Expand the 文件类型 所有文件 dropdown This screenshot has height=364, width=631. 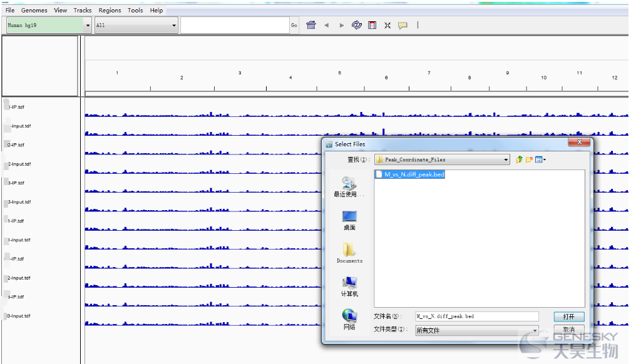pyautogui.click(x=477, y=330)
